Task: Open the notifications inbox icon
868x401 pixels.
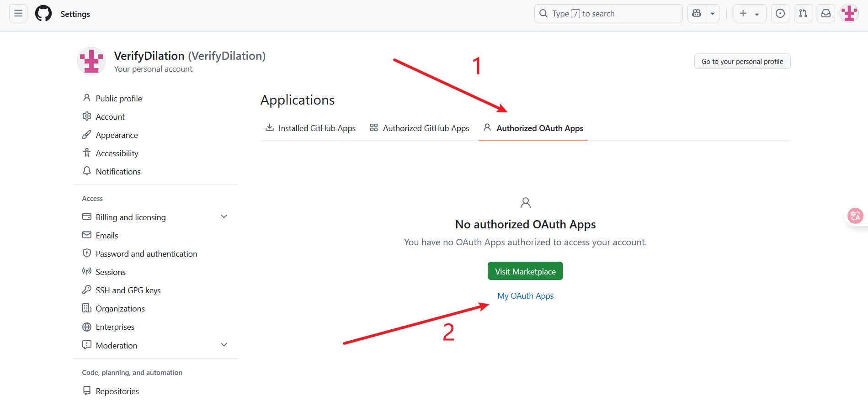Action: [x=826, y=14]
